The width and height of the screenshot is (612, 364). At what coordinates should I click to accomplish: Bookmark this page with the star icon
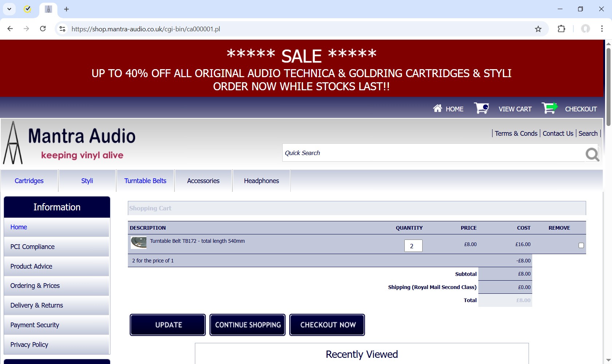(x=538, y=29)
